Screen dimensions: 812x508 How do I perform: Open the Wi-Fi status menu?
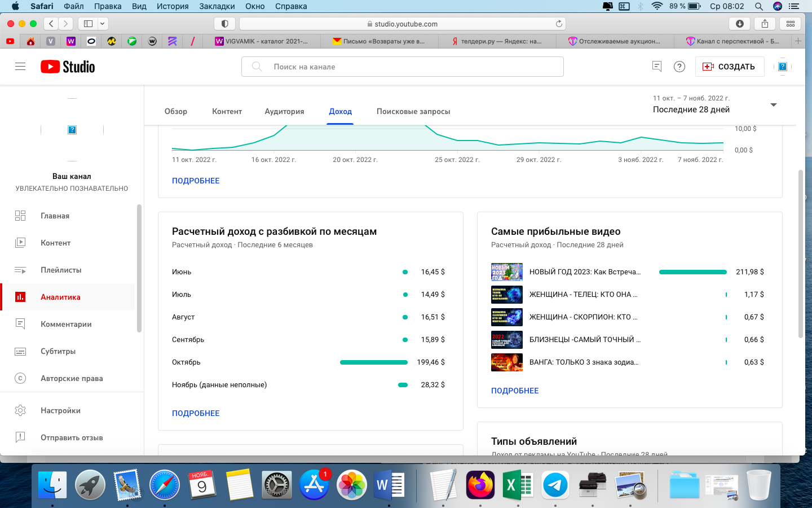pyautogui.click(x=657, y=6)
